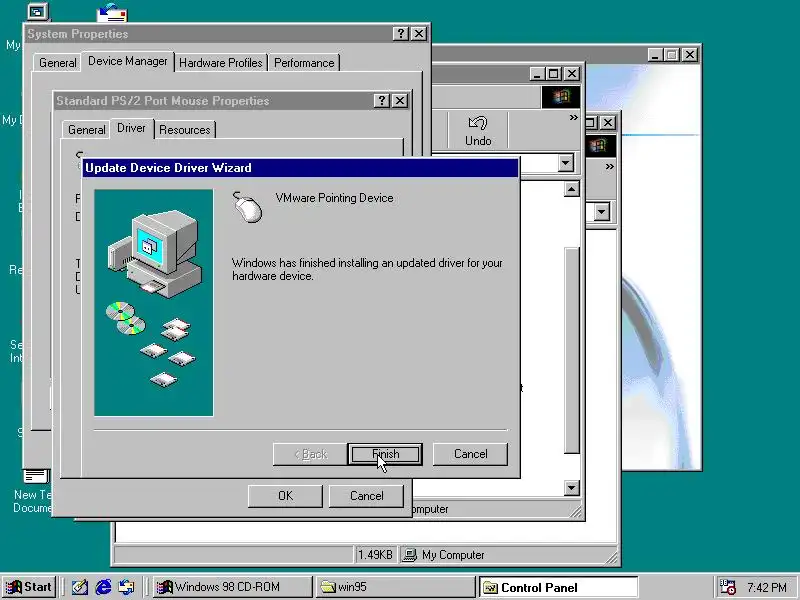
Task: Click the help button in Mouse Properties title bar
Action: [381, 101]
